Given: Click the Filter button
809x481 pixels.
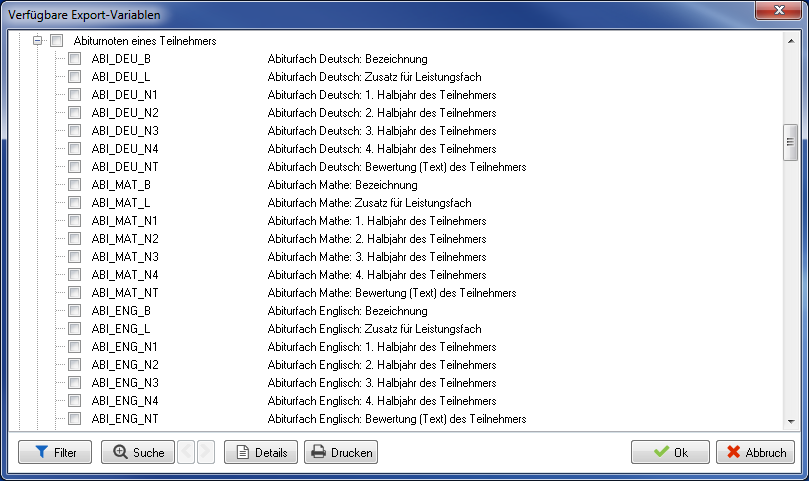Looking at the screenshot, I should (x=55, y=452).
